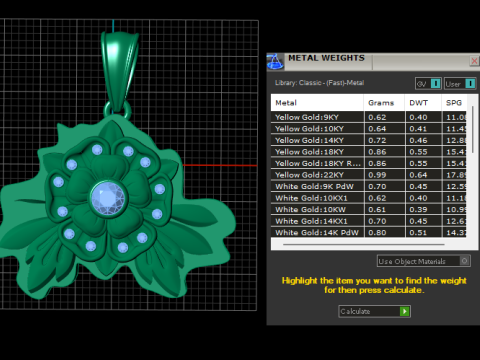Click the 0.51 DWT cell for 14K PdW
The height and width of the screenshot is (360, 480).
tap(423, 232)
